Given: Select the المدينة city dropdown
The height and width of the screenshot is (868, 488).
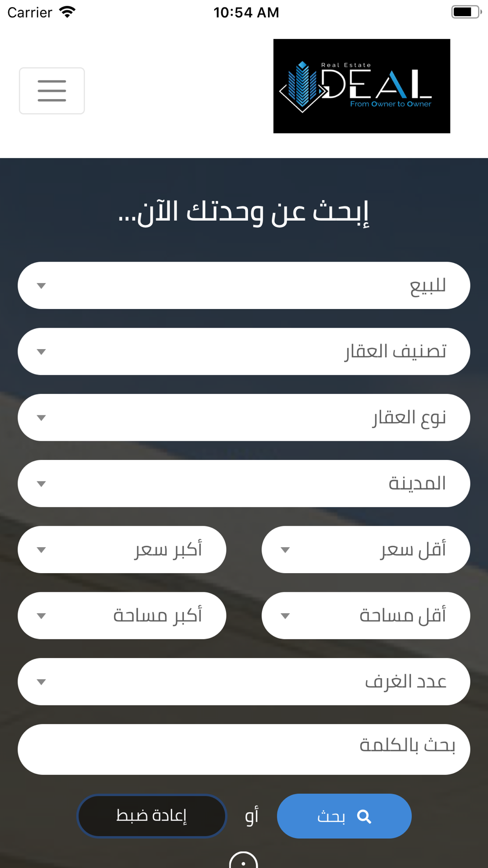Looking at the screenshot, I should [244, 483].
